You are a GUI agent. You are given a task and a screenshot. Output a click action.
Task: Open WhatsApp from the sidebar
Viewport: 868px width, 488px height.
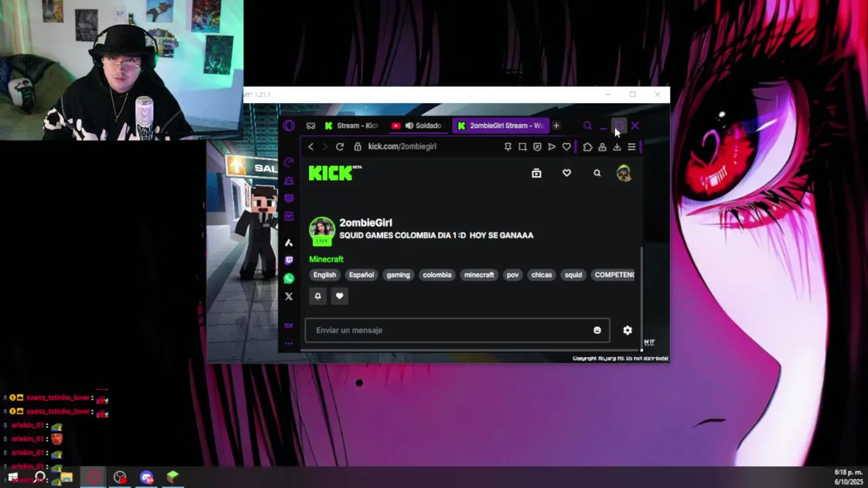pyautogui.click(x=289, y=278)
